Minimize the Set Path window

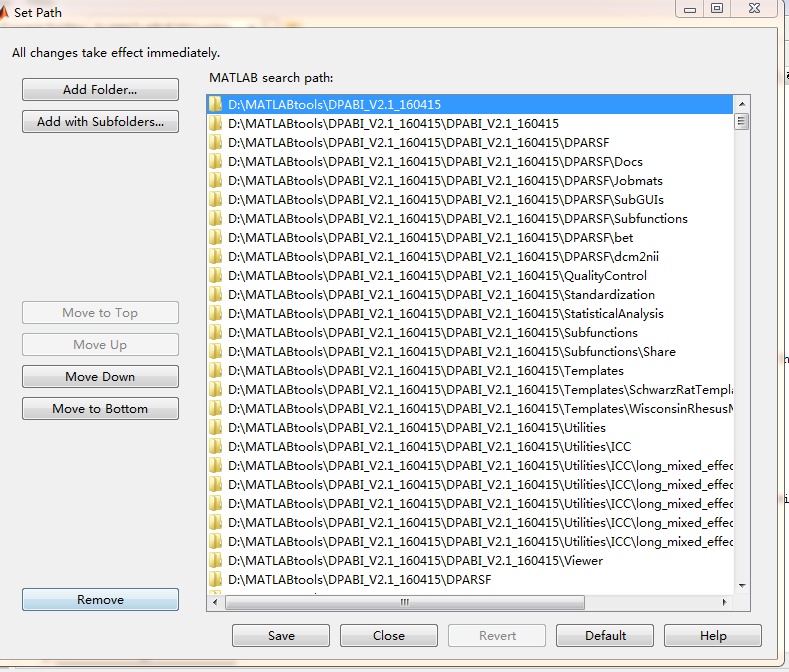coord(690,9)
